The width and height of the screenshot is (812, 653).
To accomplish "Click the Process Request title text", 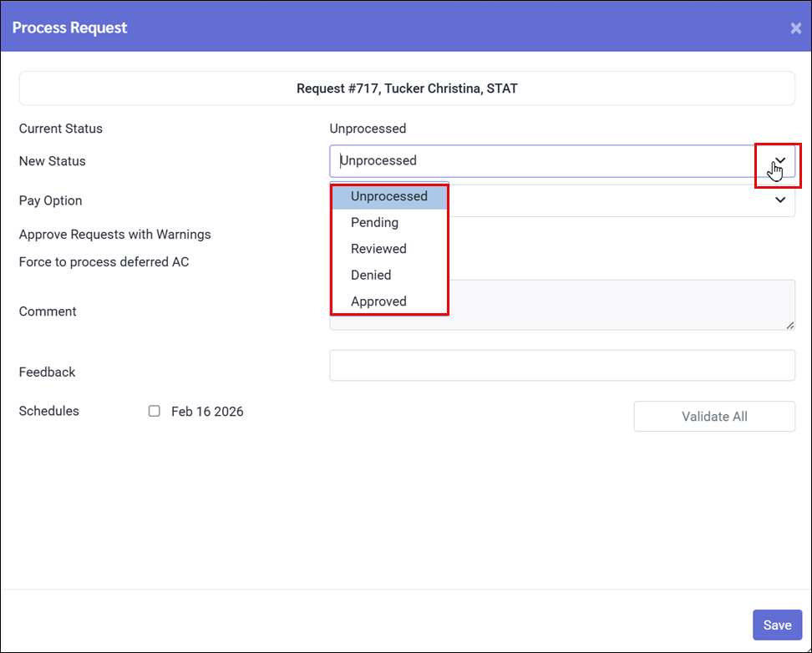I will pos(69,28).
